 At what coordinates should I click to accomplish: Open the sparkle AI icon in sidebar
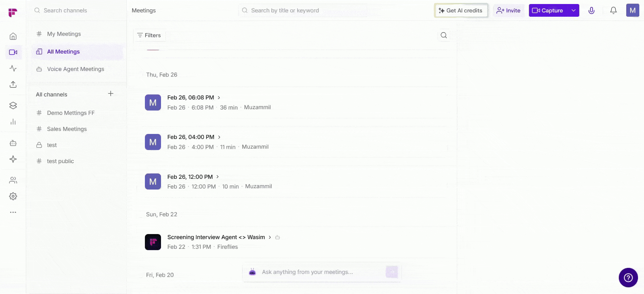(13, 159)
